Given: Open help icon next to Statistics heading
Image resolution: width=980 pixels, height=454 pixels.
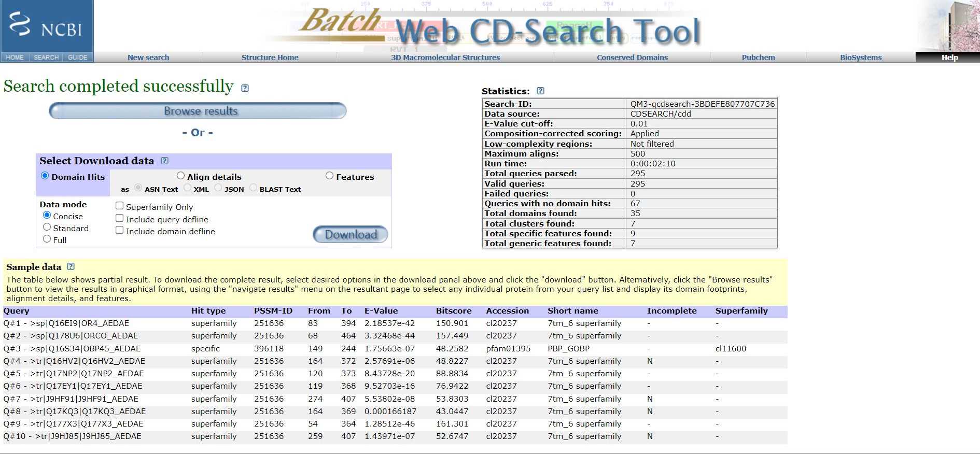Looking at the screenshot, I should pyautogui.click(x=540, y=91).
